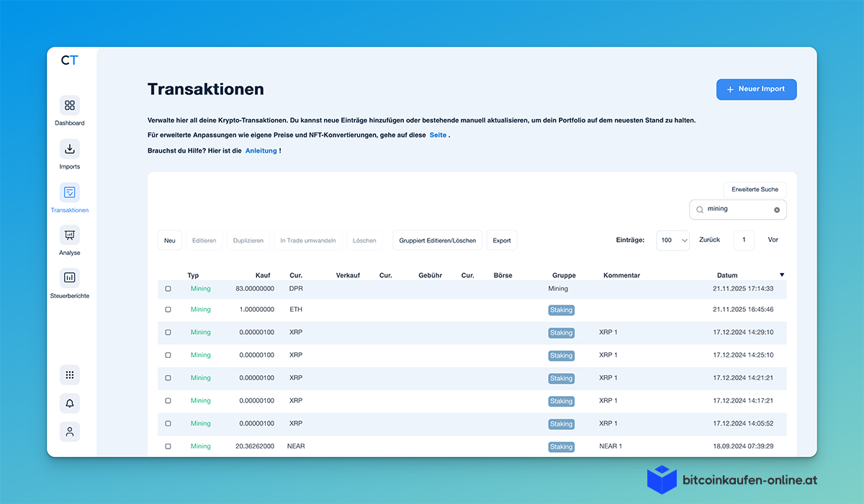Image resolution: width=864 pixels, height=504 pixels.
Task: Click the Löschen button
Action: click(x=364, y=240)
